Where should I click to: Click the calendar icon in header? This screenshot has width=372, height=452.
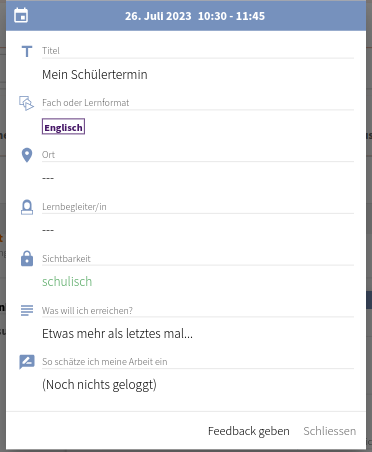tap(21, 16)
